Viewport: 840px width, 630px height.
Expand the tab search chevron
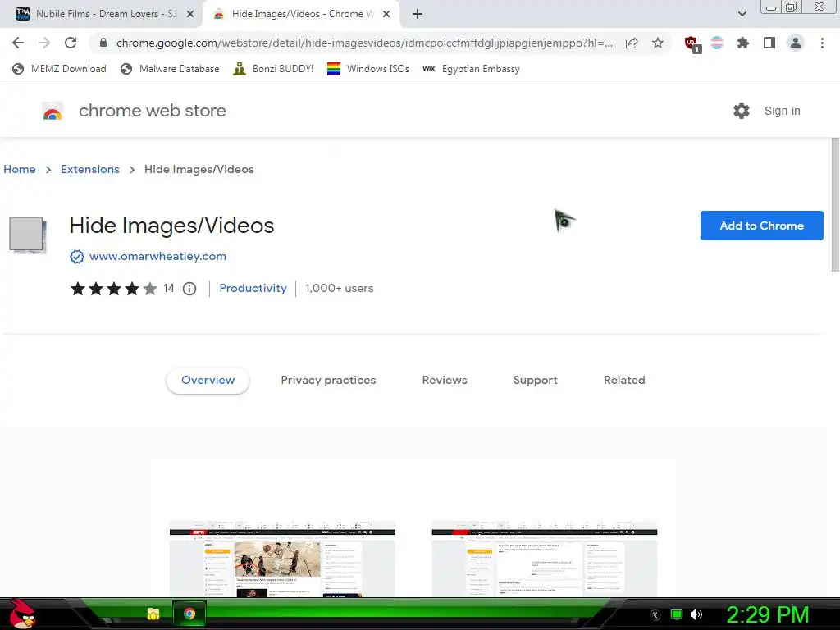click(742, 14)
